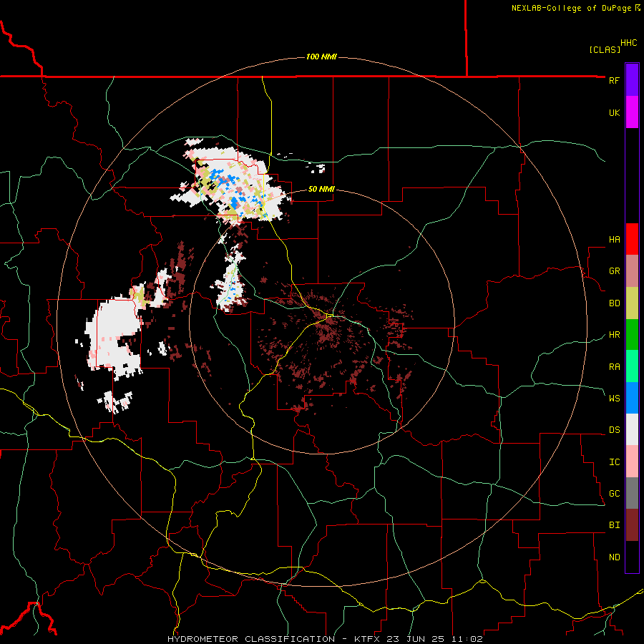Viewport: 644px width, 644px height.
Task: Click the BD yellow legend swatch
Action: (x=632, y=303)
